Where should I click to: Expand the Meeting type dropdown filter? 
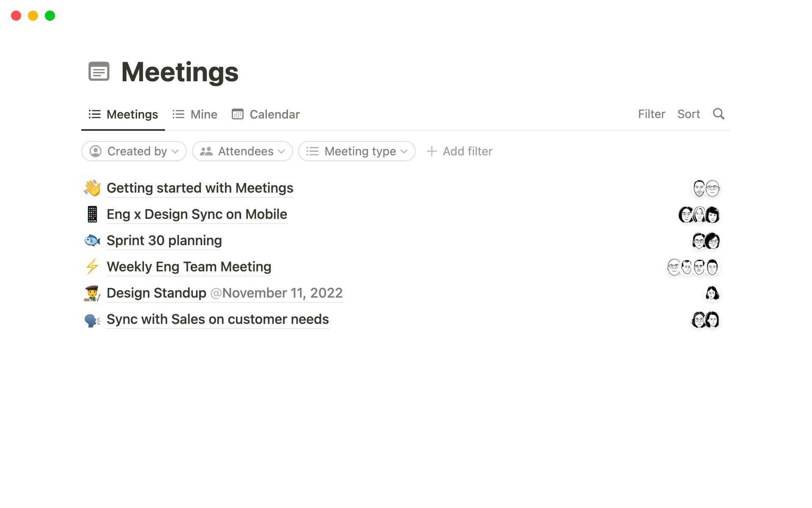(x=357, y=151)
